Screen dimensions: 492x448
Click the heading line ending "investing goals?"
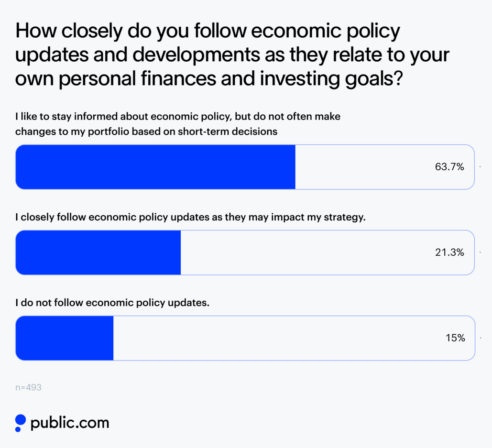click(210, 79)
